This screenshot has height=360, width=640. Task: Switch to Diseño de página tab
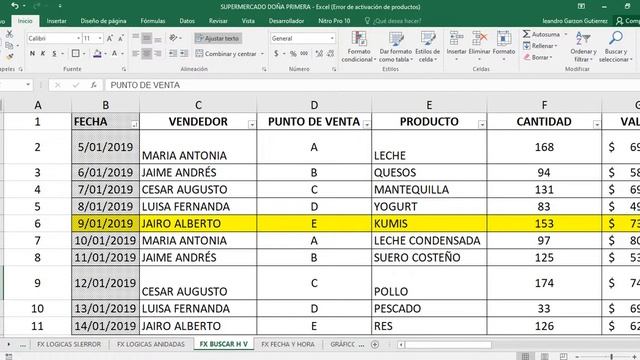[x=103, y=21]
